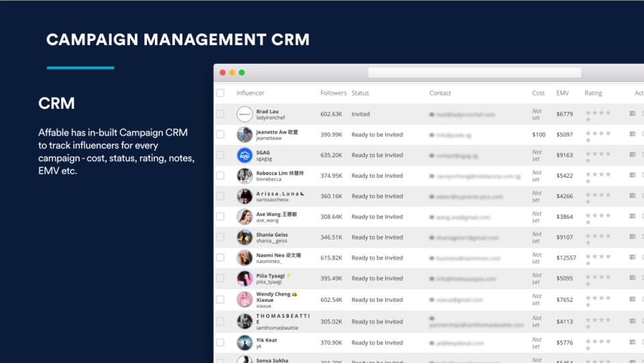
Task: Set star rating for Jeanette Aw
Action: (598, 136)
